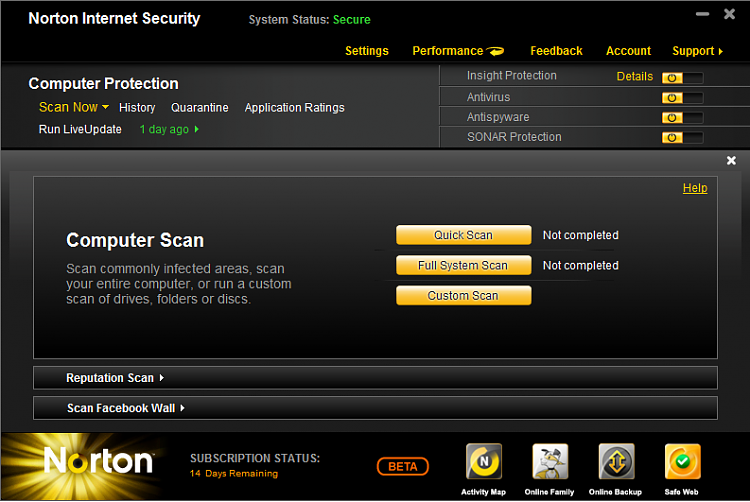Click the arrow after 1 day ago
Viewport: 750px width, 502px height.
[x=197, y=129]
